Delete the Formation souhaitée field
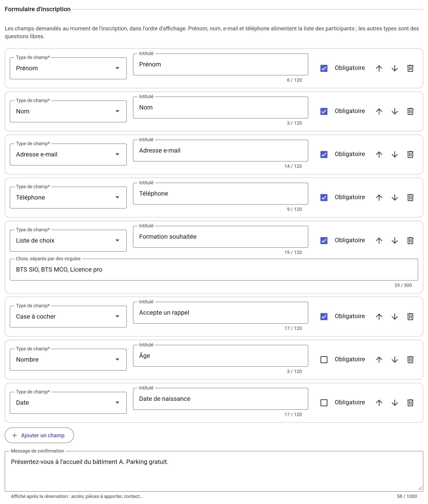Image resolution: width=428 pixels, height=504 pixels. point(410,240)
